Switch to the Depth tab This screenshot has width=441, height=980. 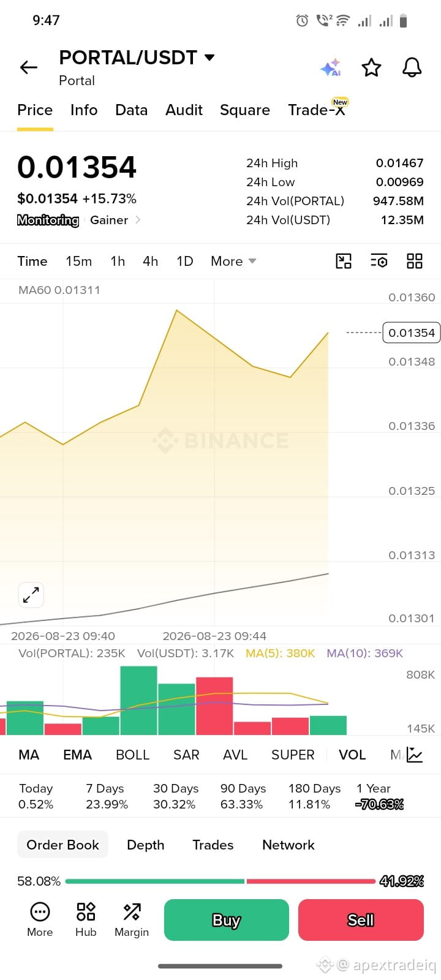[x=145, y=845]
